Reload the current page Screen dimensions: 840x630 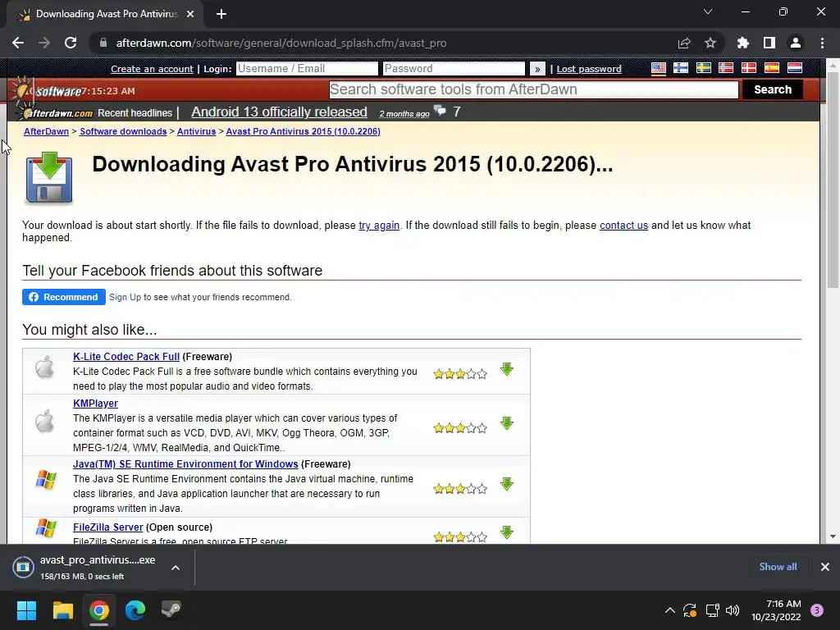71,43
